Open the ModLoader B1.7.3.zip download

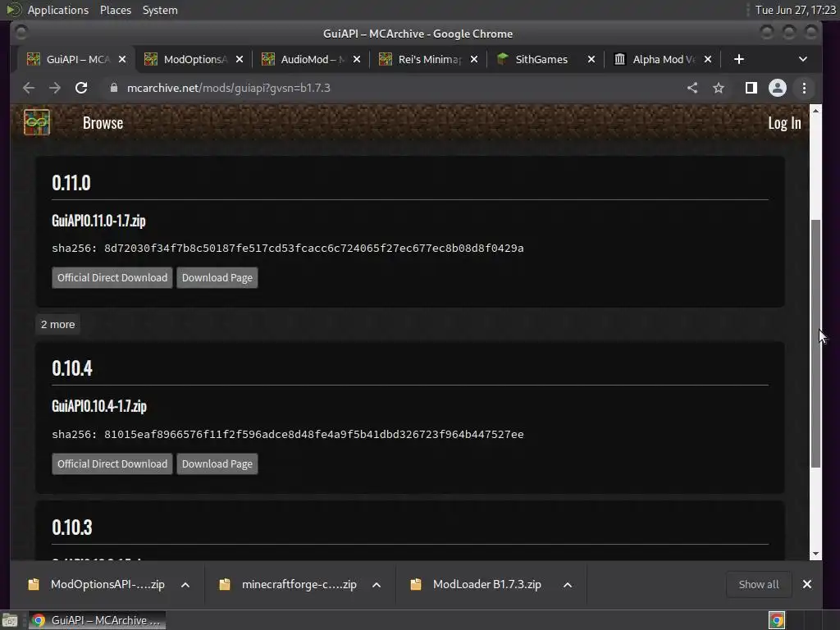point(487,584)
